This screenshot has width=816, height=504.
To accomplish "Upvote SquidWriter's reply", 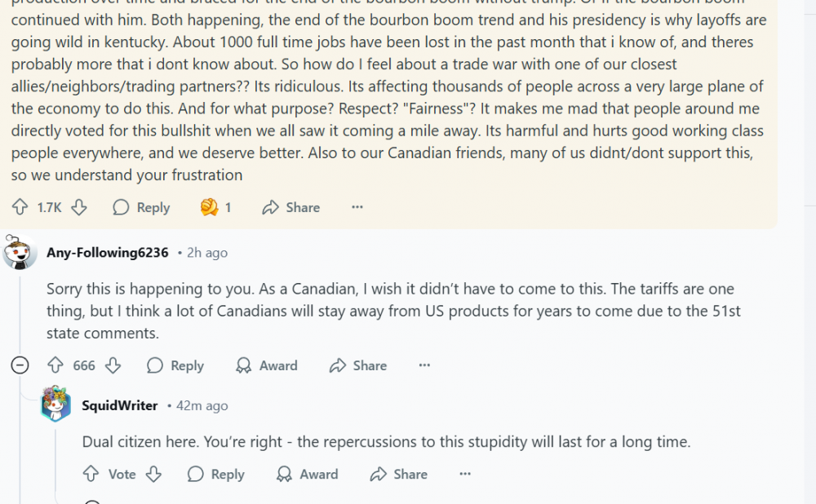I will 91,475.
